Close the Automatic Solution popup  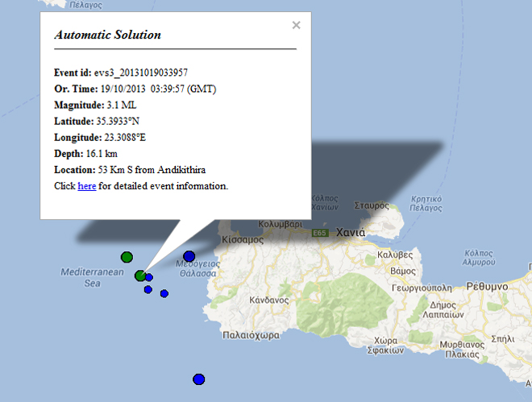pyautogui.click(x=296, y=25)
